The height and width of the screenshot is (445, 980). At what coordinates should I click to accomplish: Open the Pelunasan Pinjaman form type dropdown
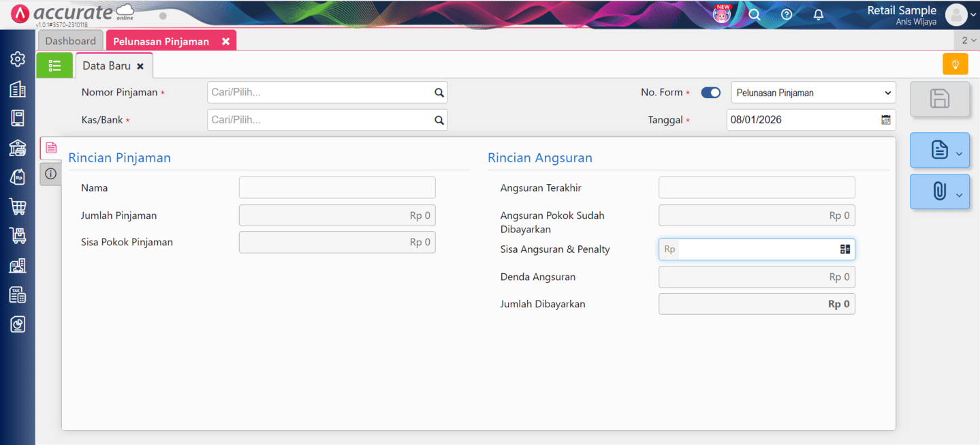[x=814, y=93]
